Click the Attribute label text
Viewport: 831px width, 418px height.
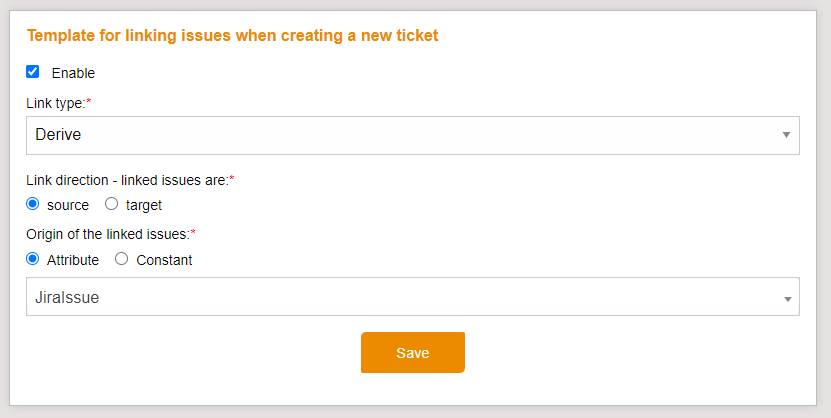point(73,260)
